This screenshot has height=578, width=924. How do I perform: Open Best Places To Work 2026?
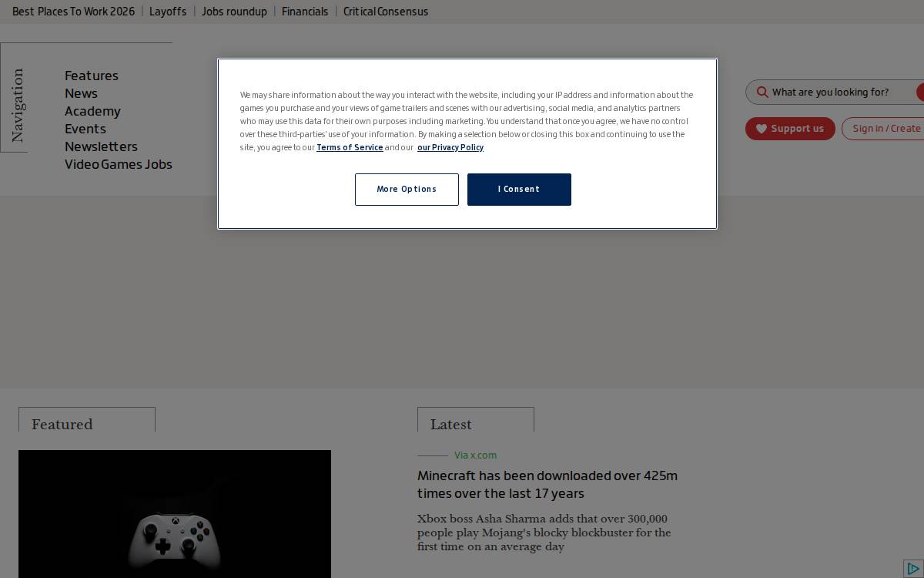(73, 12)
